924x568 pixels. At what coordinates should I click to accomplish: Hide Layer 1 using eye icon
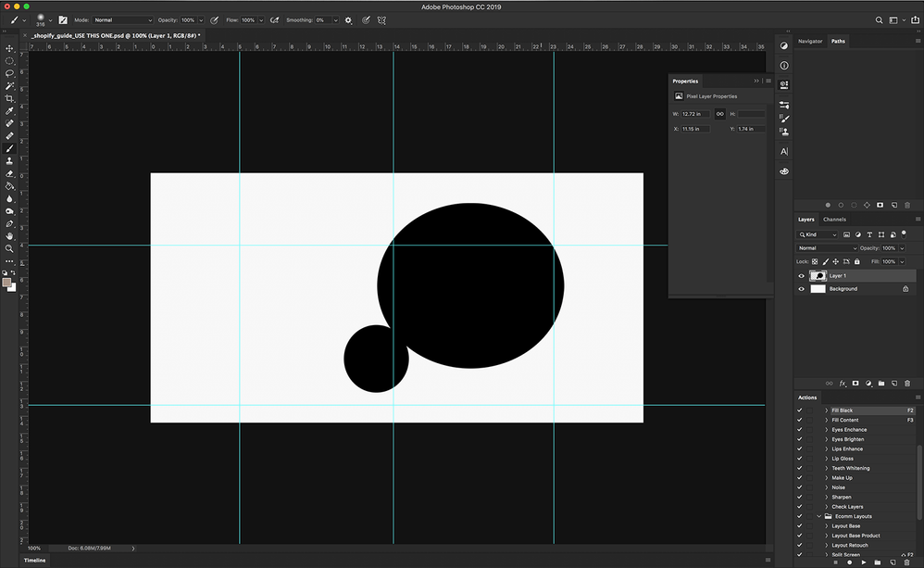click(x=802, y=276)
